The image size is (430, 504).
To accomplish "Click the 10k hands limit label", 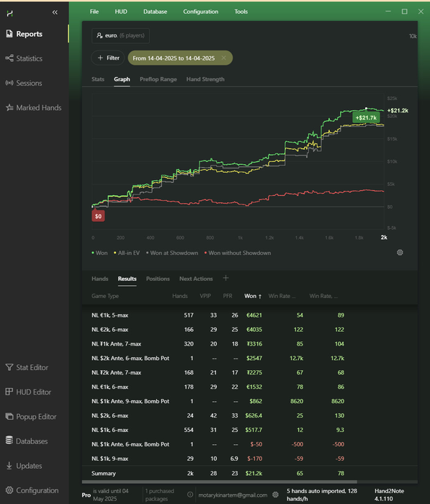I will [x=413, y=36].
